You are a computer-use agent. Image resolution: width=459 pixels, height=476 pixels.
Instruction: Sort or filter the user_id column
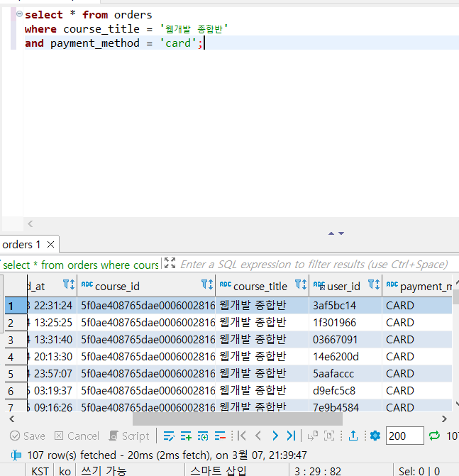click(374, 284)
